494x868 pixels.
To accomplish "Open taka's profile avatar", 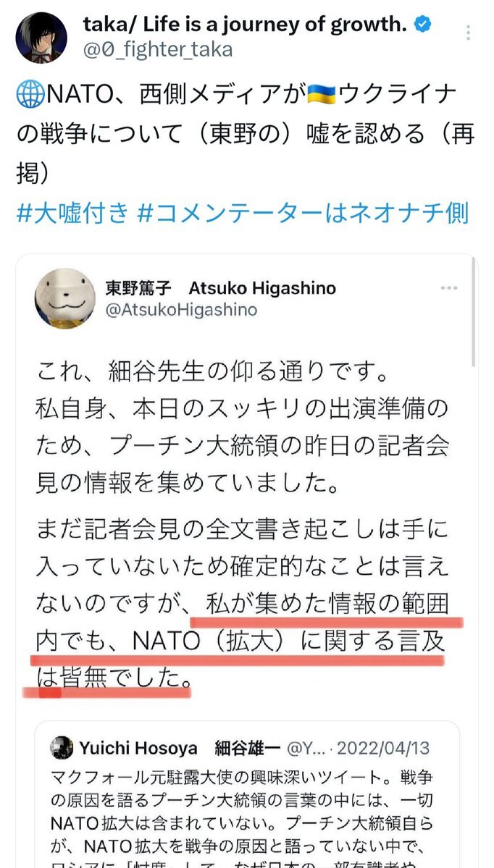I will pyautogui.click(x=41, y=36).
